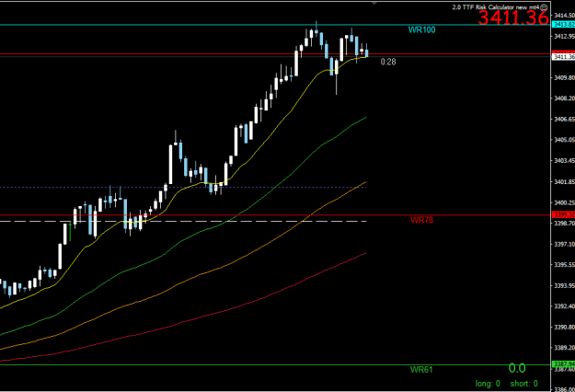Click the white 3411.36 current price tag
The width and height of the screenshot is (575, 392).
click(x=563, y=57)
